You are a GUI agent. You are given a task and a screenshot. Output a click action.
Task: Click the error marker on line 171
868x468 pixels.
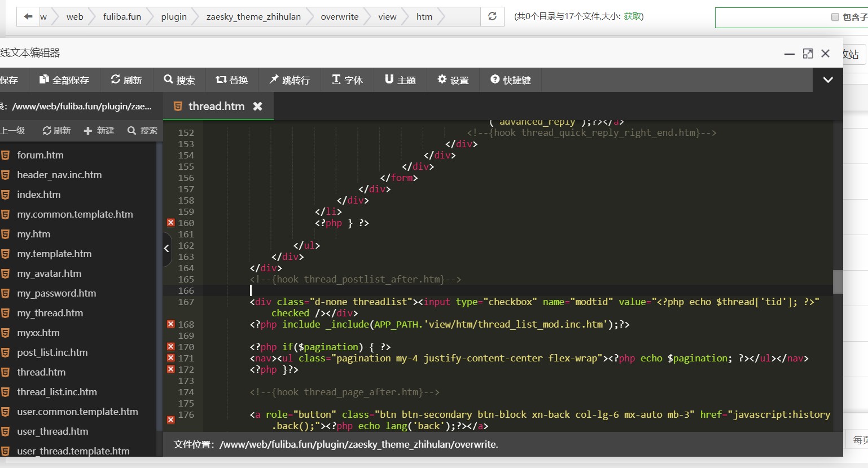pyautogui.click(x=170, y=358)
